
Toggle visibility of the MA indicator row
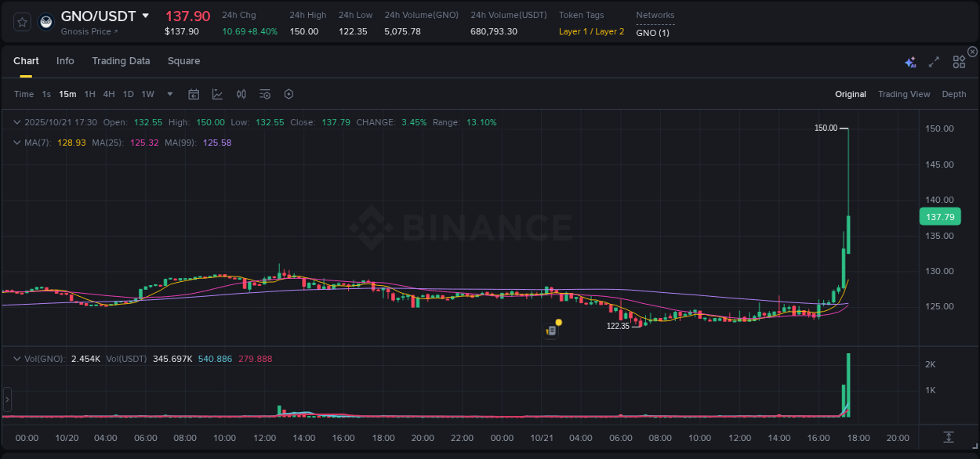tap(17, 143)
